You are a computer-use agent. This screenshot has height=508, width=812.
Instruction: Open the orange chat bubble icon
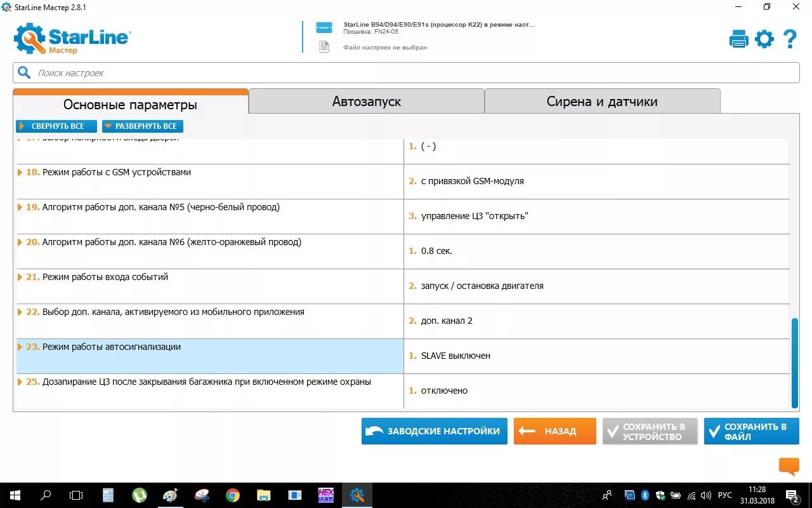(789, 467)
